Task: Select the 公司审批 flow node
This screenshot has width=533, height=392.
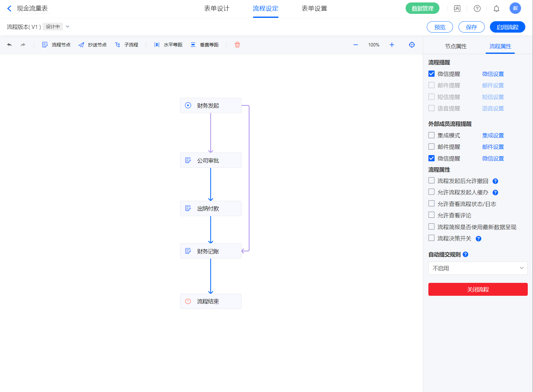Action: point(211,160)
